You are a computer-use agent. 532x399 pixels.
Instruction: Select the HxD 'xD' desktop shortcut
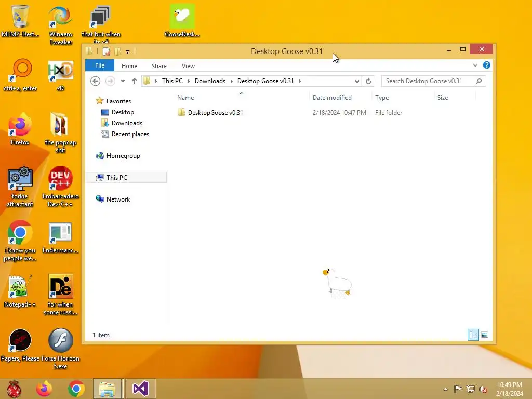click(60, 75)
